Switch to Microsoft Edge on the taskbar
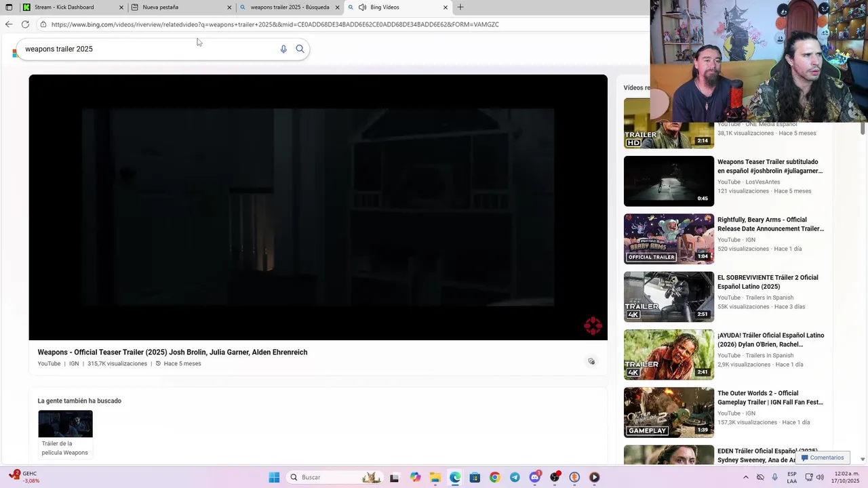 click(x=455, y=477)
